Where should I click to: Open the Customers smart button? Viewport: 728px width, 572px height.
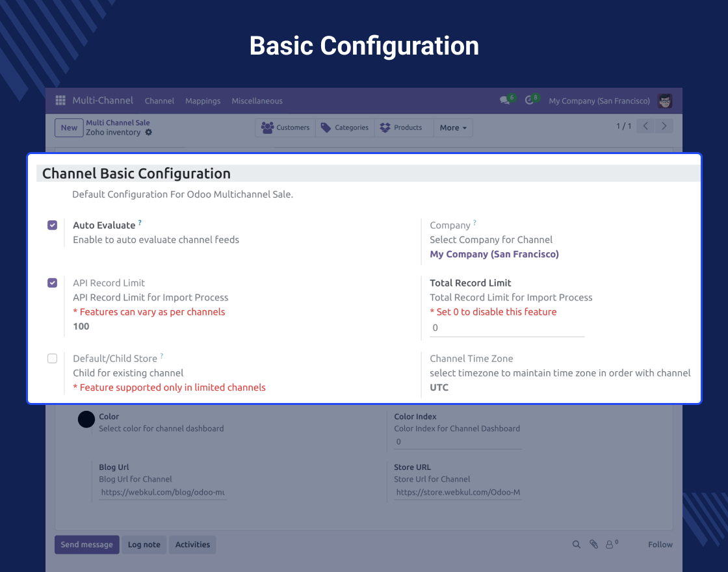click(285, 127)
